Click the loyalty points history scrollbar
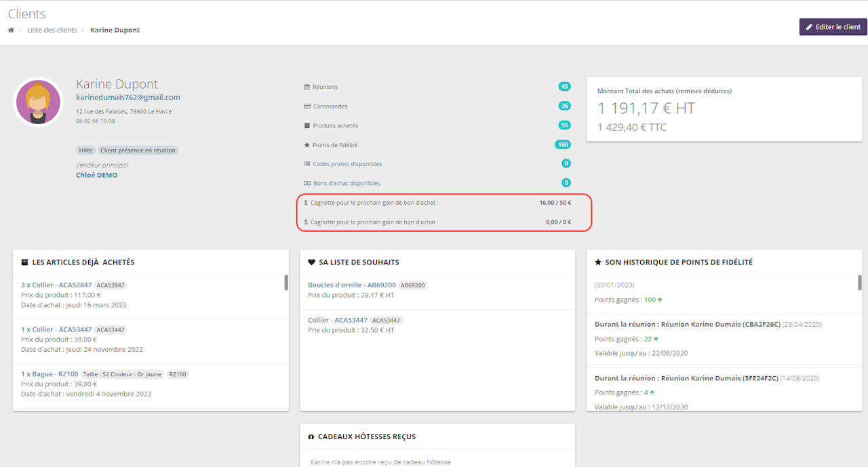This screenshot has width=868, height=467. [860, 283]
